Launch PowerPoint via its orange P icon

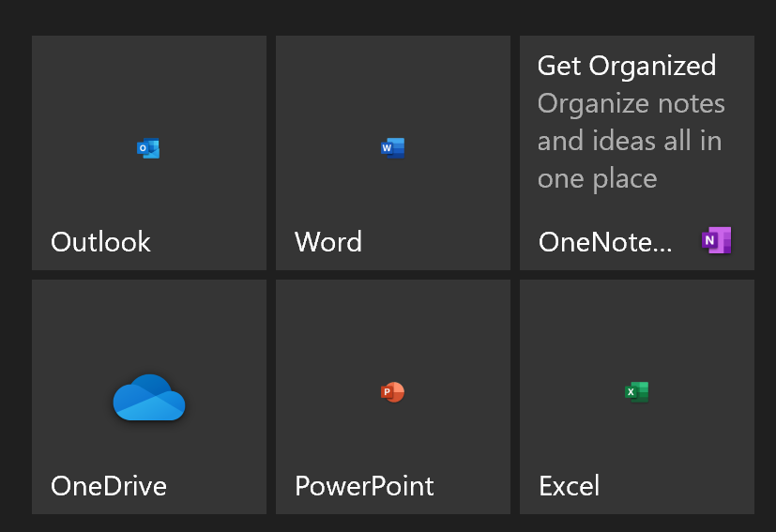pyautogui.click(x=392, y=392)
